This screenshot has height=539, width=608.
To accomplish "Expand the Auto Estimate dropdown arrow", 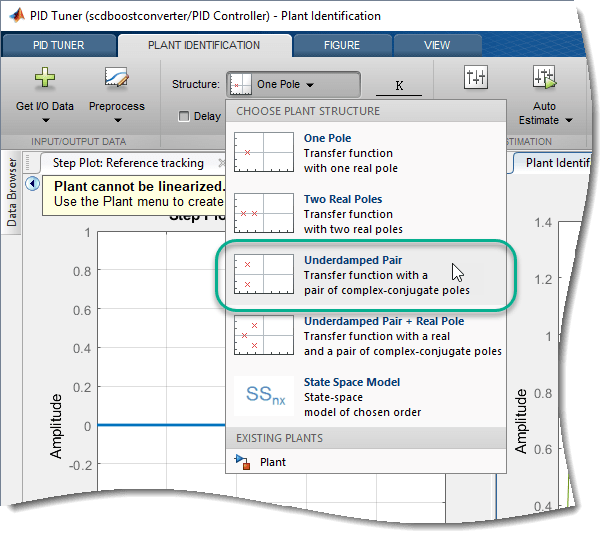I will point(569,121).
